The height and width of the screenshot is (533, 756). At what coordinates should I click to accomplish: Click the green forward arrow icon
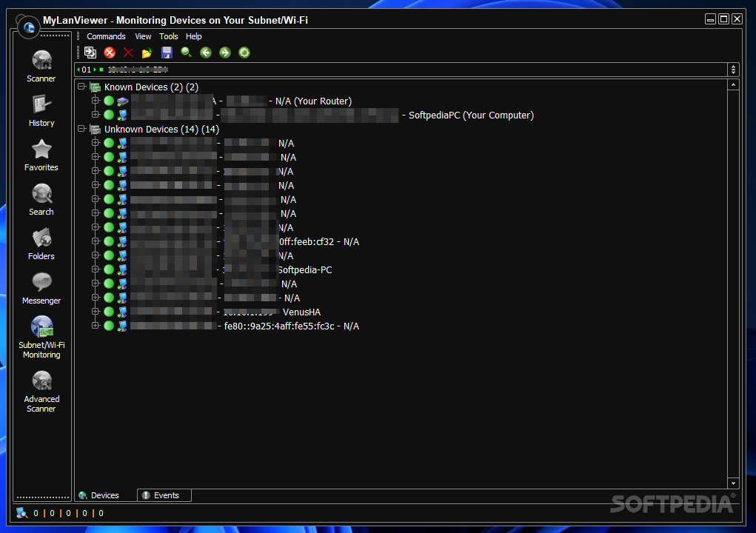pyautogui.click(x=225, y=53)
